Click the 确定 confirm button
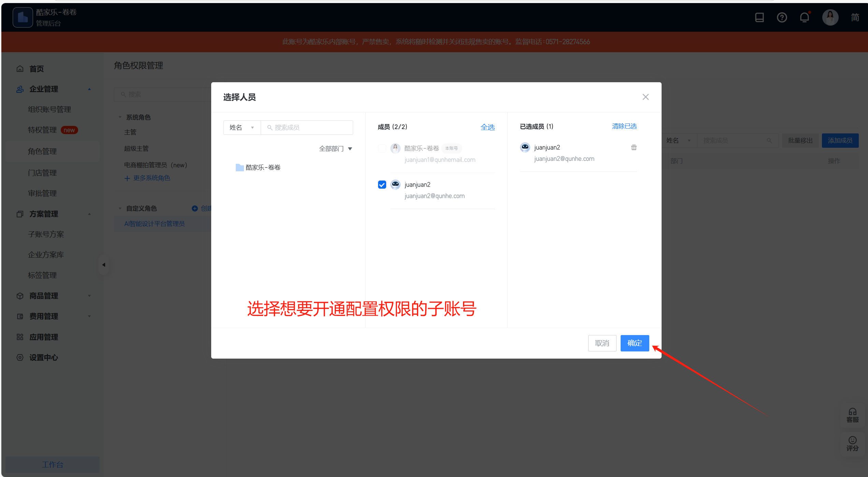Viewport: 868px width, 477px height. 634,343
